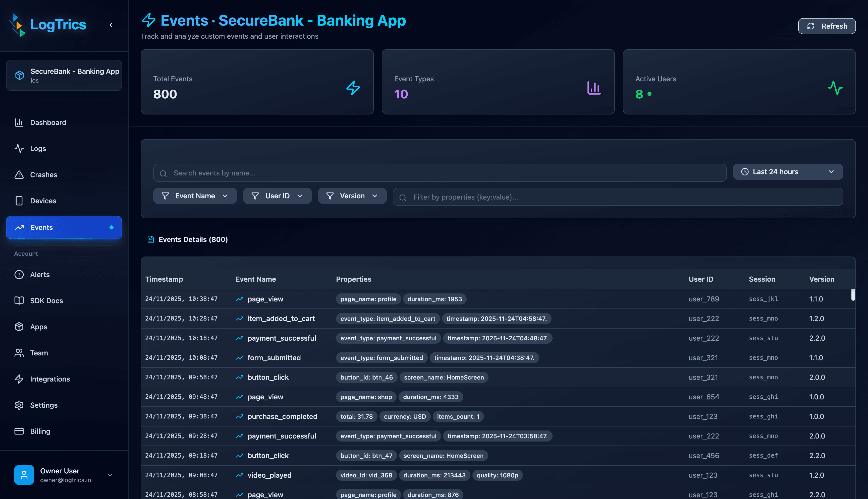868x499 pixels.
Task: Click the Refresh button
Action: coord(827,26)
